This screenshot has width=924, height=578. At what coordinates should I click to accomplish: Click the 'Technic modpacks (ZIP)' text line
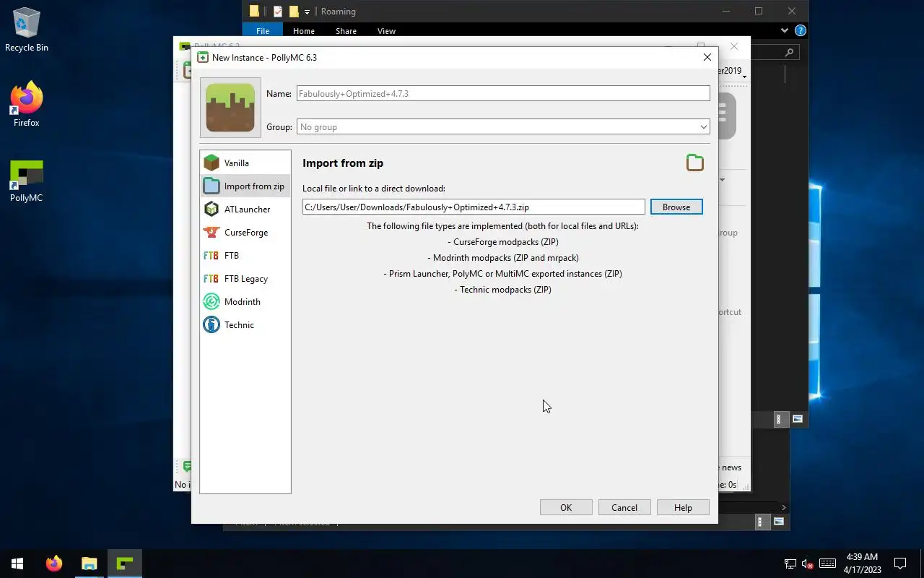[x=503, y=290]
